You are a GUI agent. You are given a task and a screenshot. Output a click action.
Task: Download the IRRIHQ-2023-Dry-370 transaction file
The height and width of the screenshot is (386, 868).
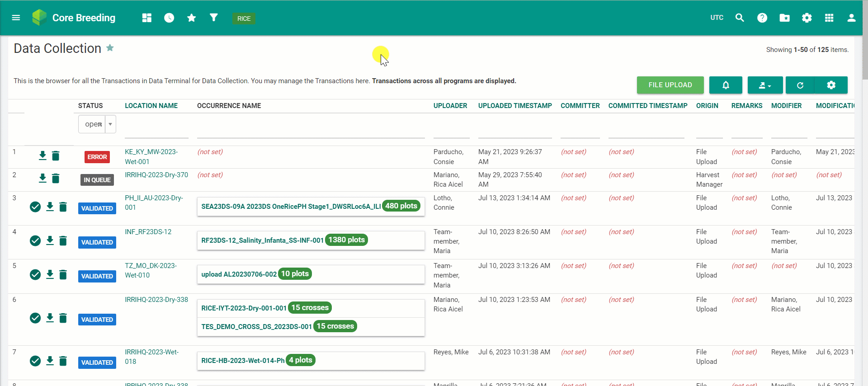42,178
